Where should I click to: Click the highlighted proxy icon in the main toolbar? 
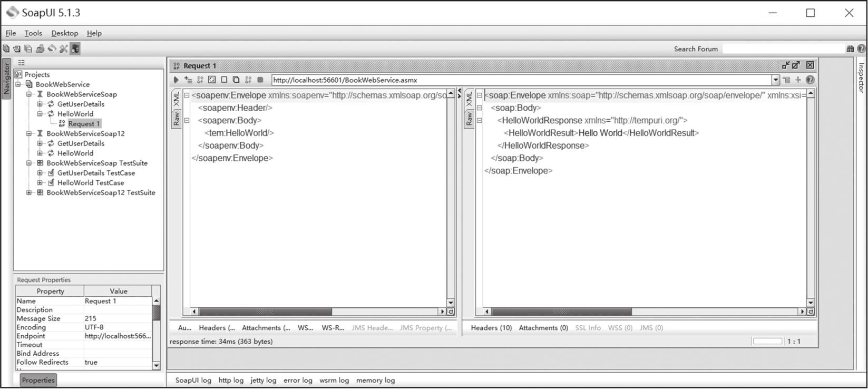click(75, 48)
